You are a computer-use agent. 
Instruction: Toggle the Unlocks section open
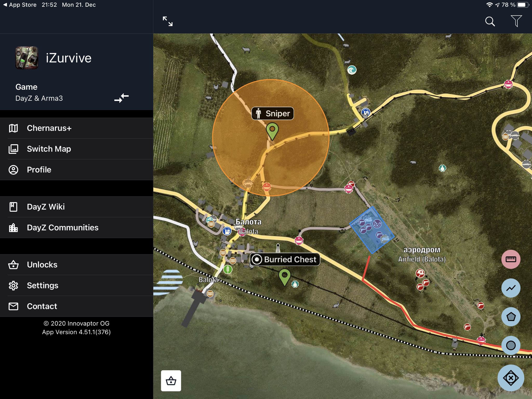(x=42, y=264)
